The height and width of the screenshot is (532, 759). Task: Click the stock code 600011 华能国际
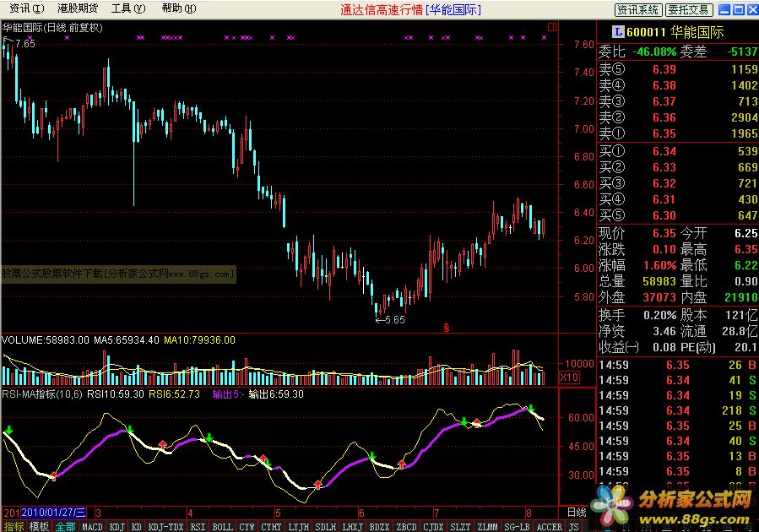coord(675,32)
